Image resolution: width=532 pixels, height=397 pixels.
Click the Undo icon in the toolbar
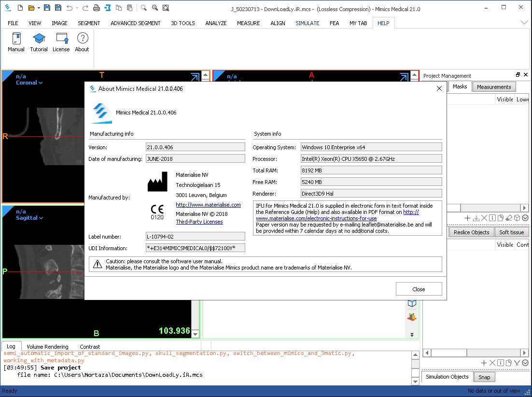(70, 8)
